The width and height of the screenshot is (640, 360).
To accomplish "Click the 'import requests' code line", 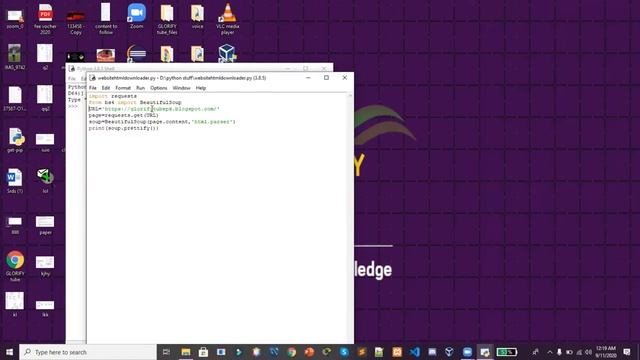I will coord(113,96).
